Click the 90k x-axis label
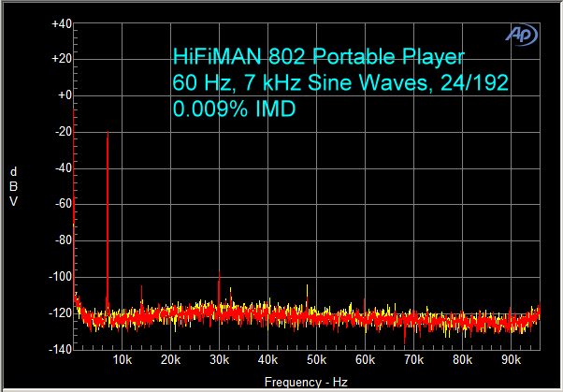The width and height of the screenshot is (563, 392). 511,360
